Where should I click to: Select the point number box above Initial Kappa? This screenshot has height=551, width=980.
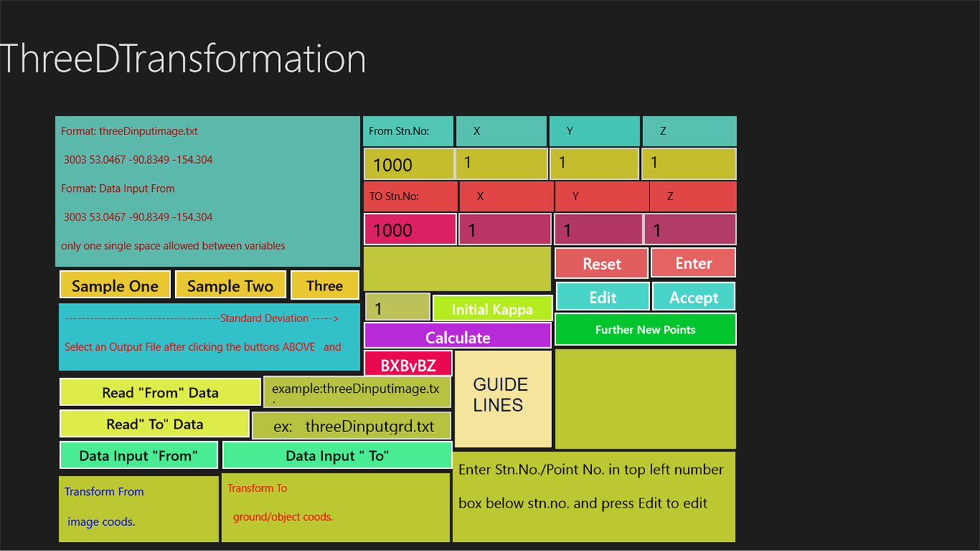click(x=397, y=306)
